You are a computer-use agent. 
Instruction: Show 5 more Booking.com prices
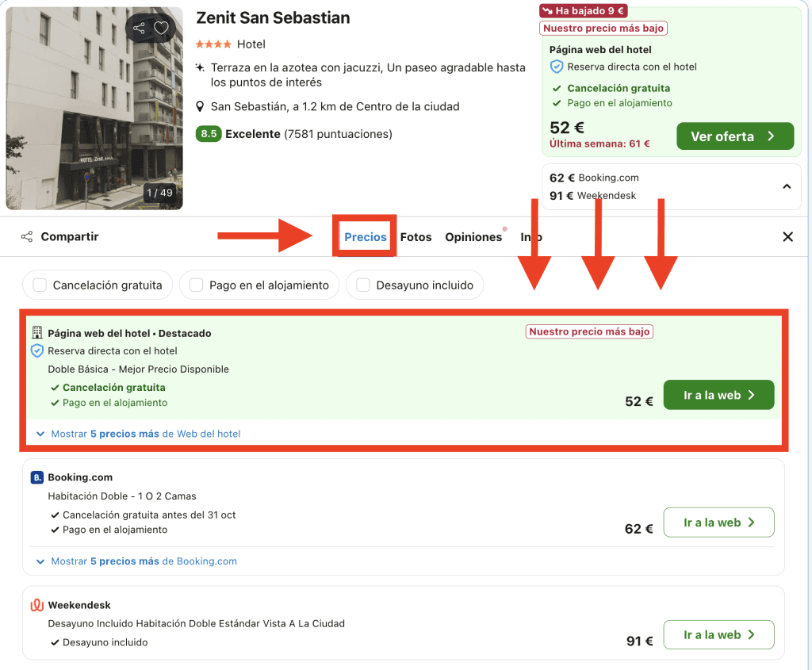pos(137,561)
